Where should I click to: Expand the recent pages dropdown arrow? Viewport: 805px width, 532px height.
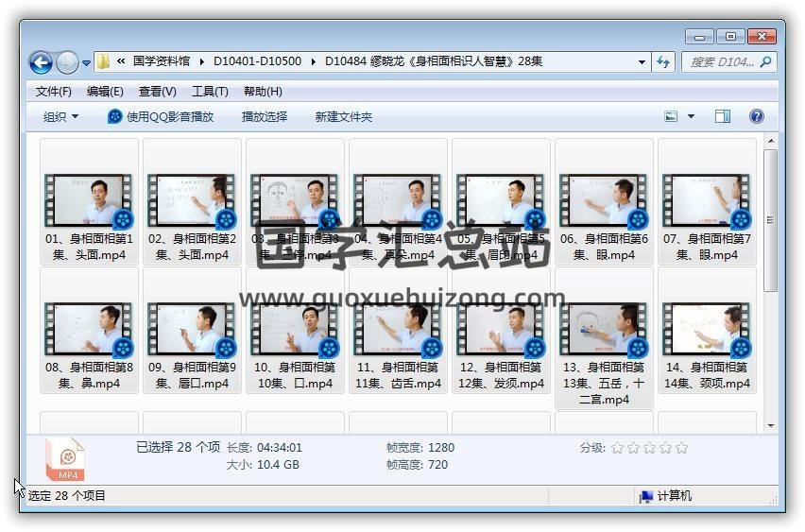87,63
